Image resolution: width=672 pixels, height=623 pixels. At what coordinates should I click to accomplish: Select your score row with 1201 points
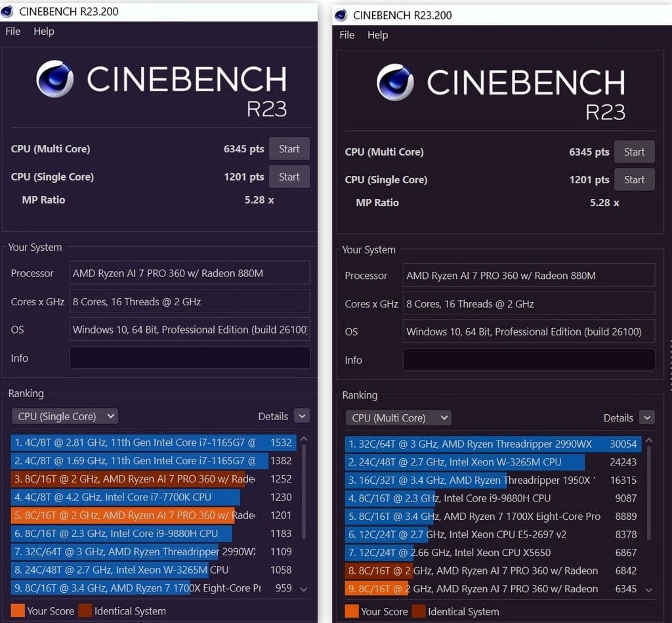tap(154, 515)
